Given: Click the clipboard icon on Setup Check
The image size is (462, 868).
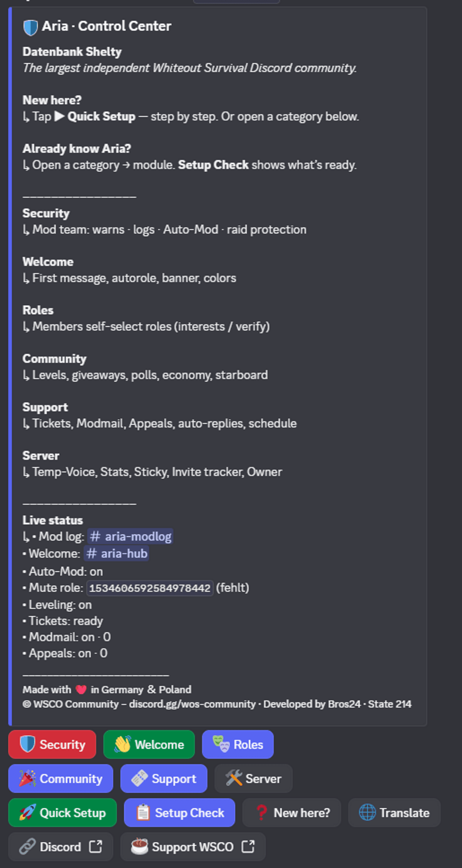Looking at the screenshot, I should point(143,813).
